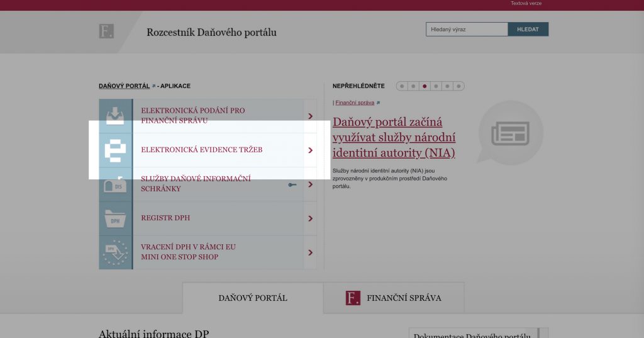This screenshot has height=338, width=644.
Task: Click the chevron in the Registr DPH row
Action: click(311, 218)
